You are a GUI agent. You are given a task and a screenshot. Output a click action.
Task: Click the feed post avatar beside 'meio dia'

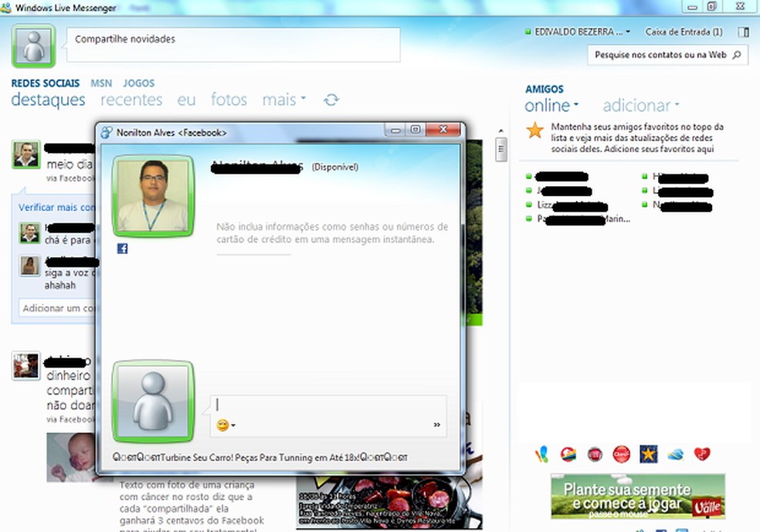click(x=25, y=154)
